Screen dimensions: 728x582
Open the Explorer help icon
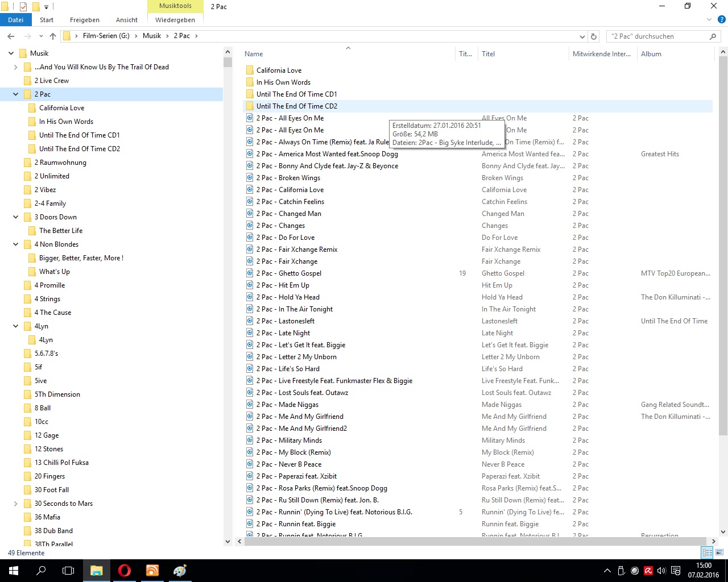click(x=721, y=20)
